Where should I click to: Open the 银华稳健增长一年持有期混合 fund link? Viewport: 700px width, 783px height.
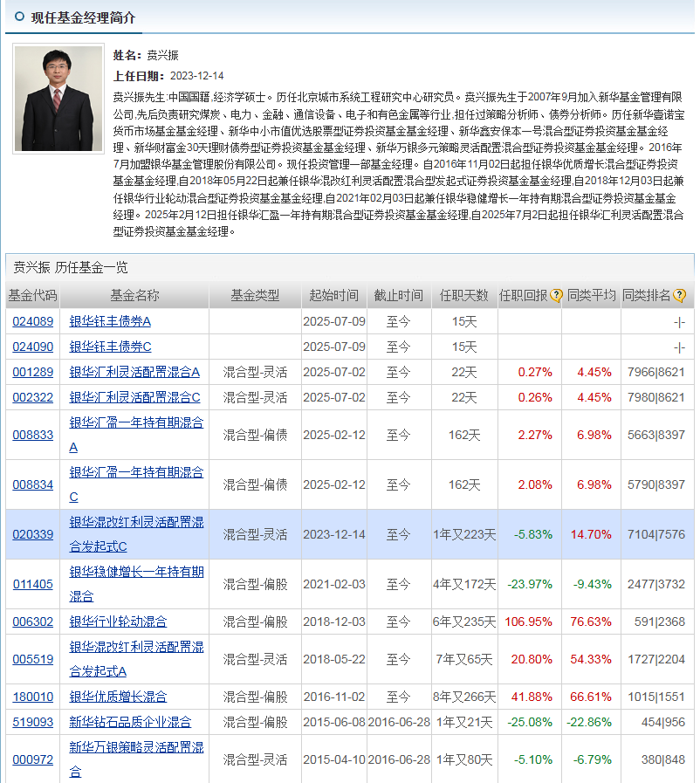pyautogui.click(x=136, y=584)
